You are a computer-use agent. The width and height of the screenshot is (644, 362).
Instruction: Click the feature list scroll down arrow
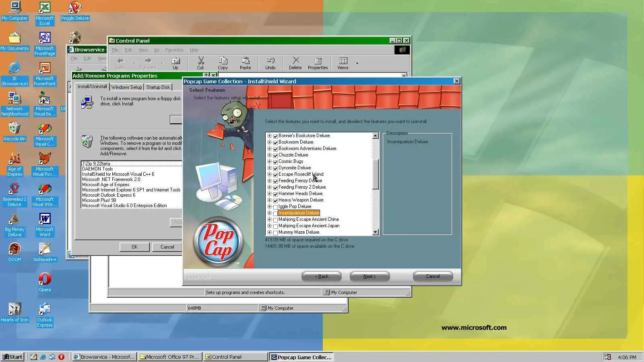pos(376,232)
